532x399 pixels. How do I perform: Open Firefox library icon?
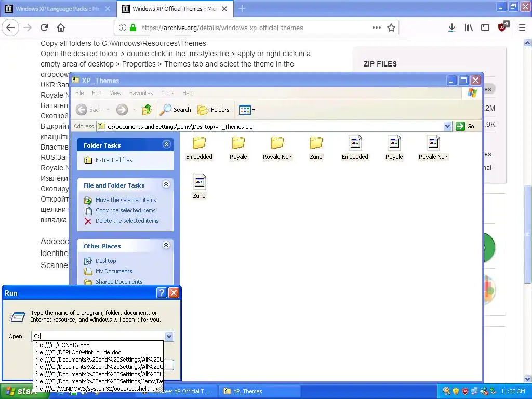tap(469, 28)
